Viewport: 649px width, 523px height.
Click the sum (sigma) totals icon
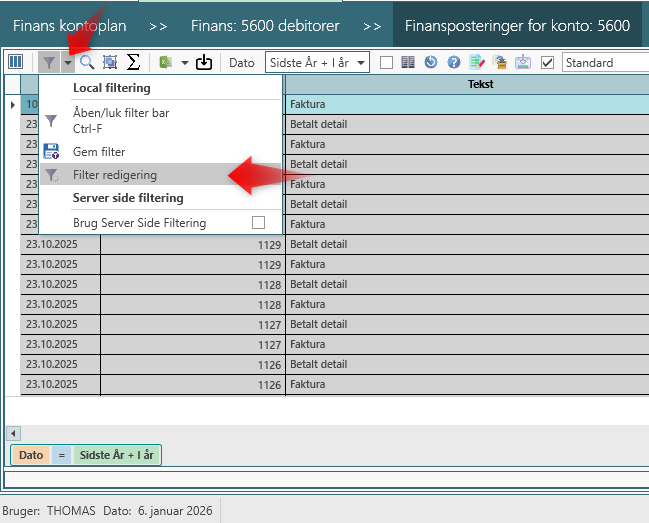(x=133, y=62)
